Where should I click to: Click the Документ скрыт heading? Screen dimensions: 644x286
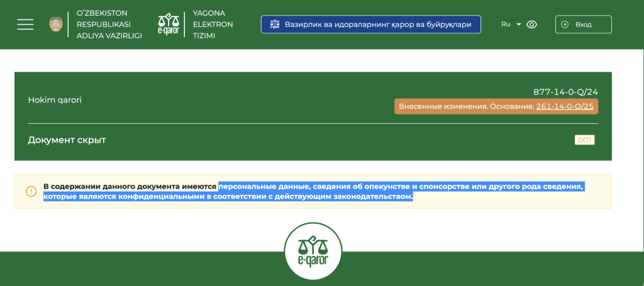67,140
